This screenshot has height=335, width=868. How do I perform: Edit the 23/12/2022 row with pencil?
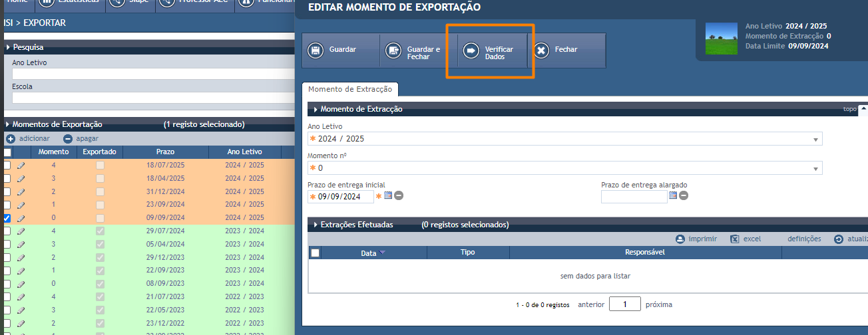coord(21,323)
